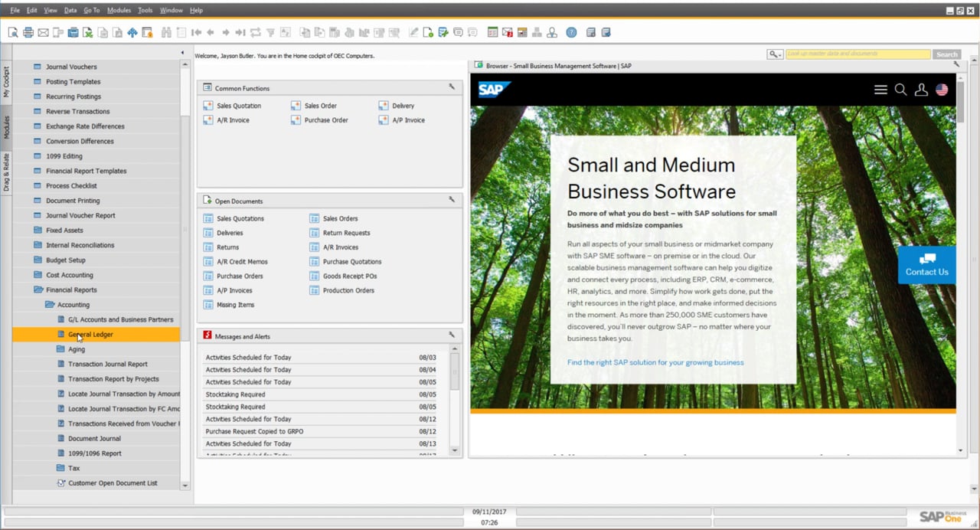Click the Next Record arrow icon
The width and height of the screenshot is (980, 530).
[x=225, y=32]
